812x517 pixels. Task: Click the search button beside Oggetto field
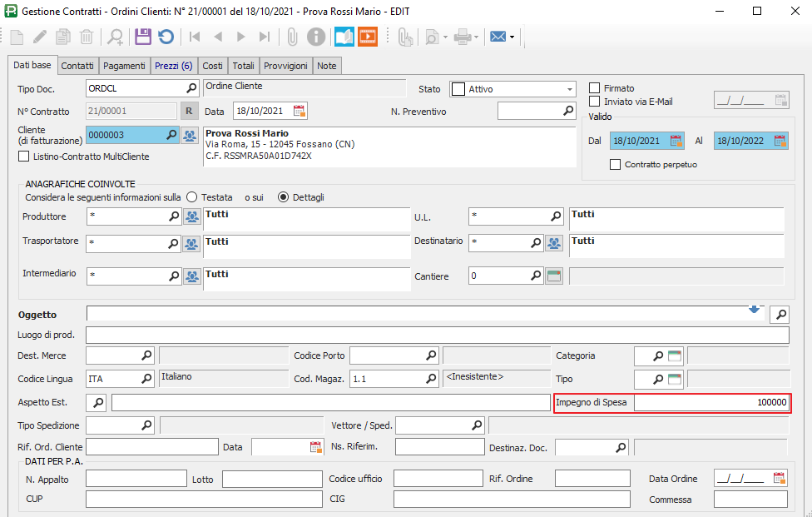(780, 314)
